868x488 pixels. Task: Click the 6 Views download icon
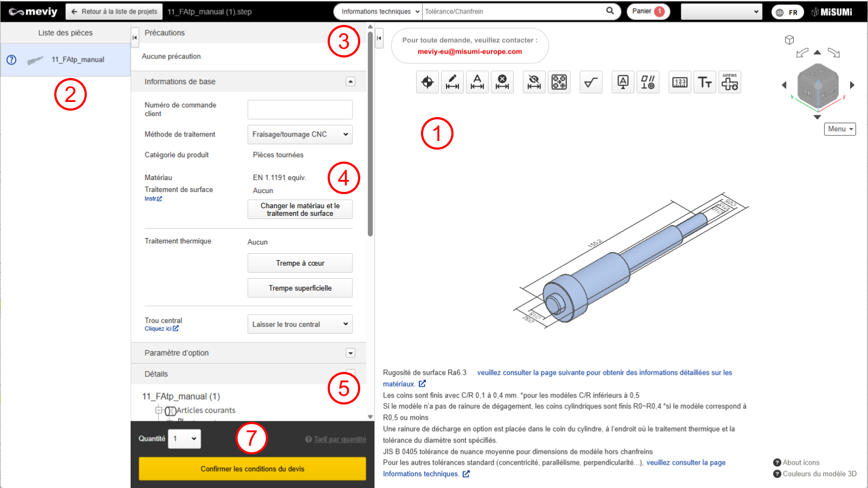730,82
